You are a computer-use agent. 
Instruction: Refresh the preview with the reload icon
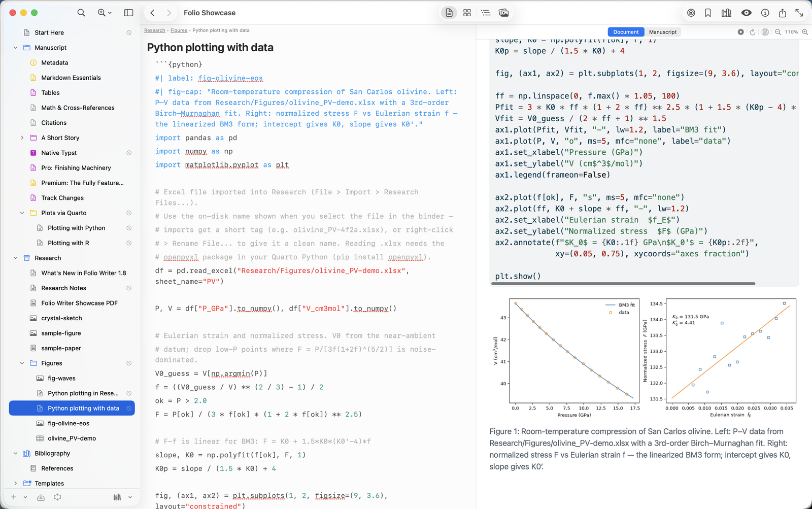click(x=753, y=32)
